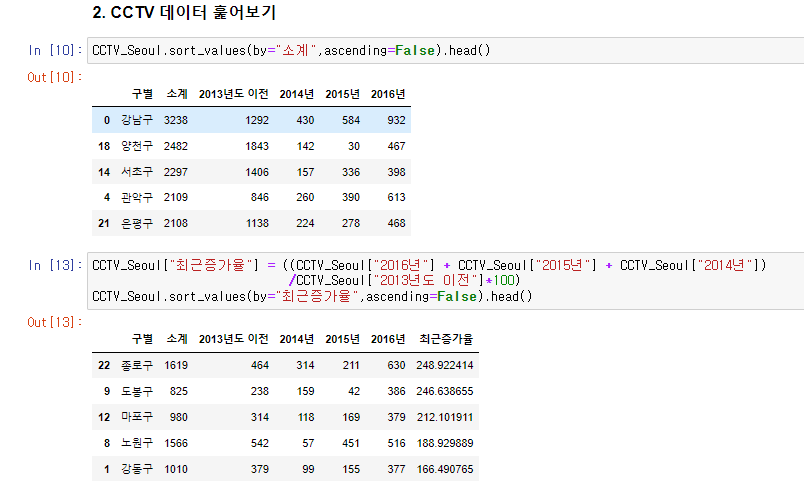Click the In [13] code cell input
Screen dimensions: 804x493
pos(446,281)
